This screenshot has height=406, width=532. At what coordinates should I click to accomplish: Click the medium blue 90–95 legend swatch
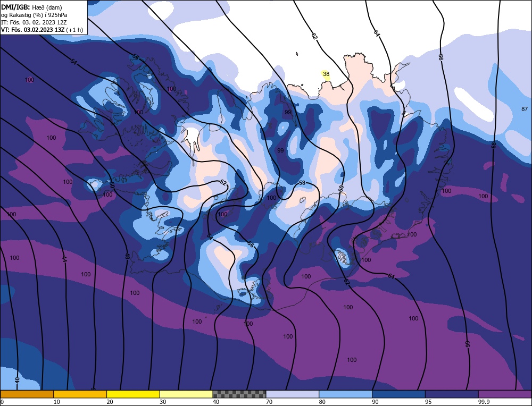pyautogui.click(x=398, y=394)
